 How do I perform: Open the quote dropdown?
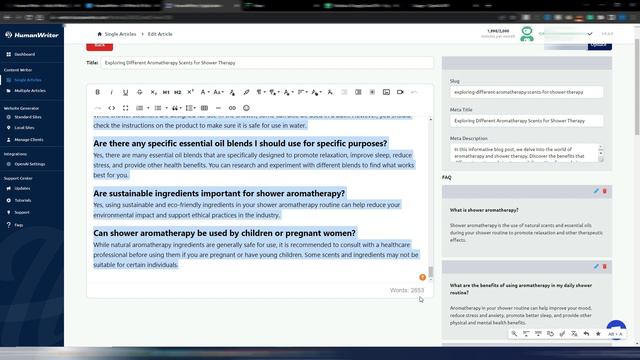coord(176,108)
